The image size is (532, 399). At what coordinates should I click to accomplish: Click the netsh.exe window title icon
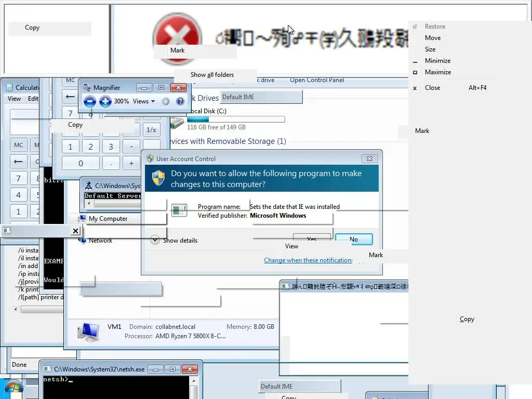point(47,369)
